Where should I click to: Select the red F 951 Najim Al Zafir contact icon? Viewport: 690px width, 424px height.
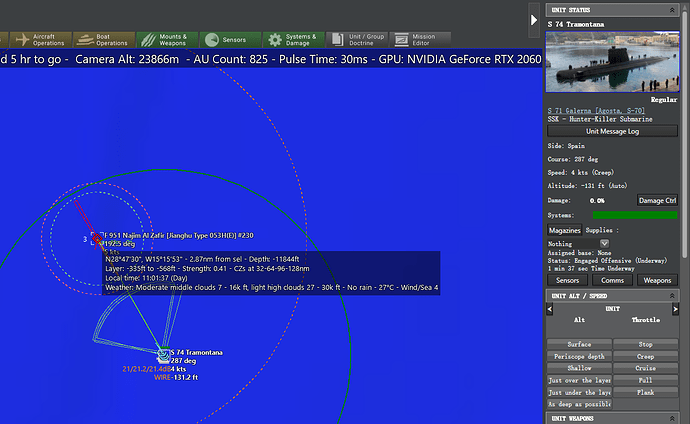(x=97, y=238)
